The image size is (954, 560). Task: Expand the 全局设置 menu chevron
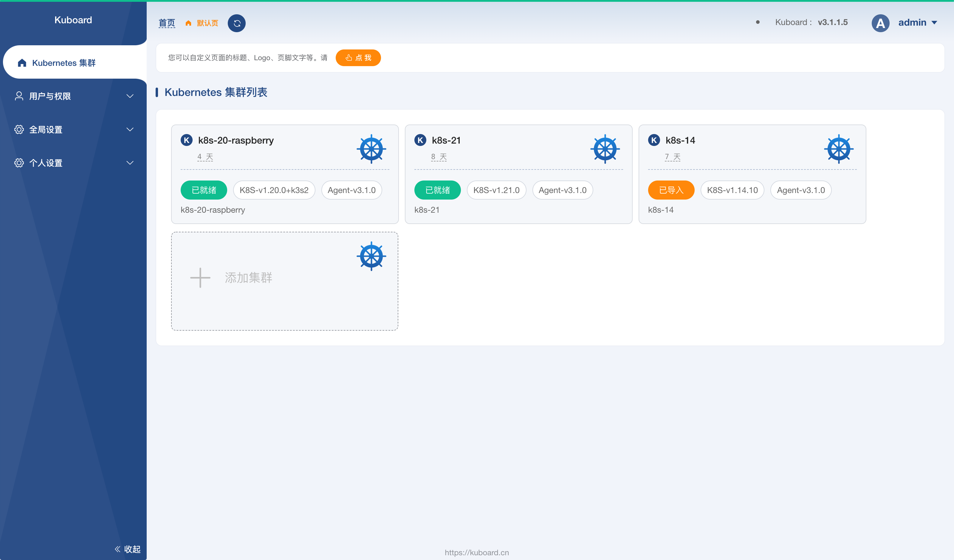point(130,129)
